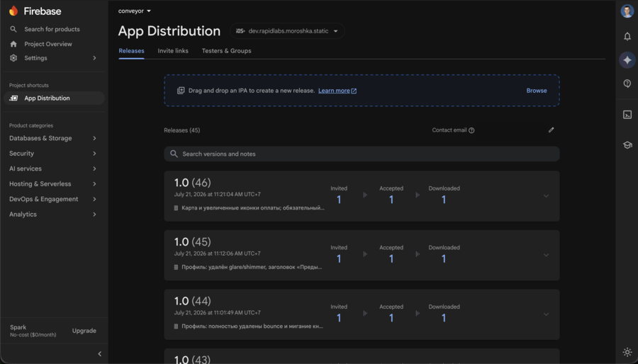This screenshot has width=638, height=364.
Task: Click the Upgrade plan button
Action: [84, 331]
